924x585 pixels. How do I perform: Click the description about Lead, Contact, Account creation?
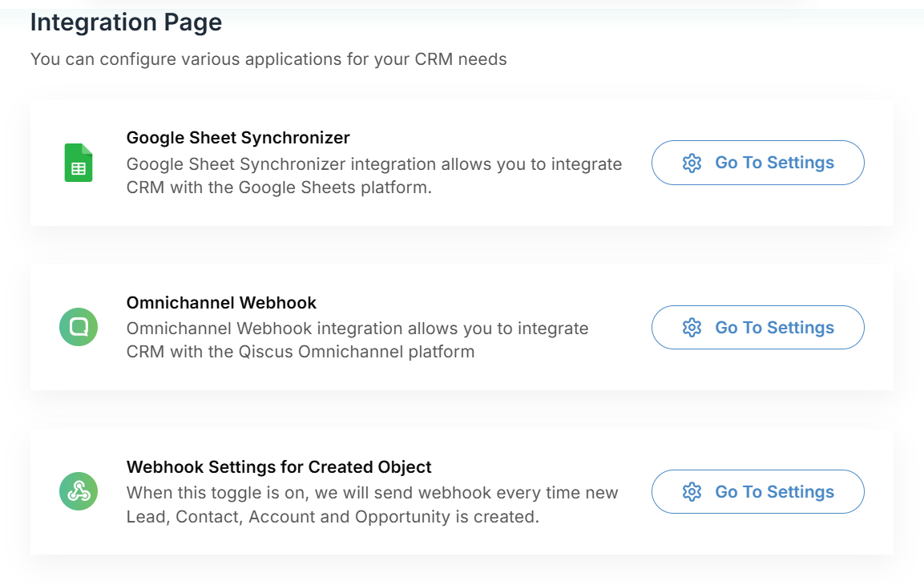pos(373,505)
